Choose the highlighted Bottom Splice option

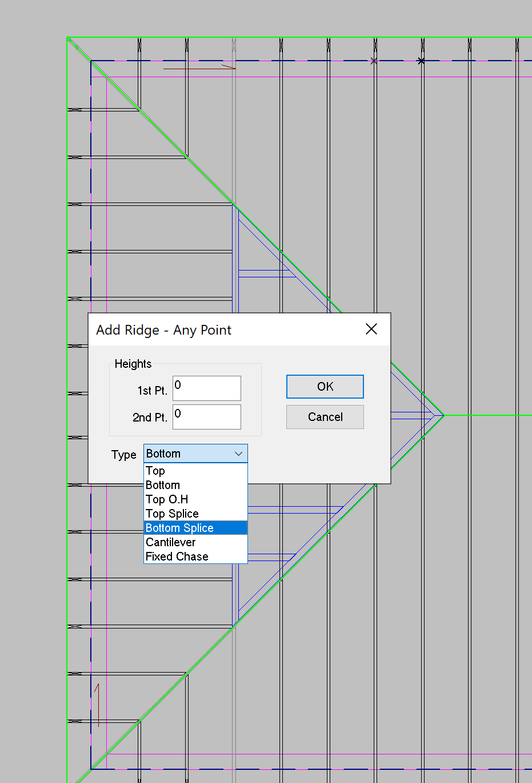[179, 528]
